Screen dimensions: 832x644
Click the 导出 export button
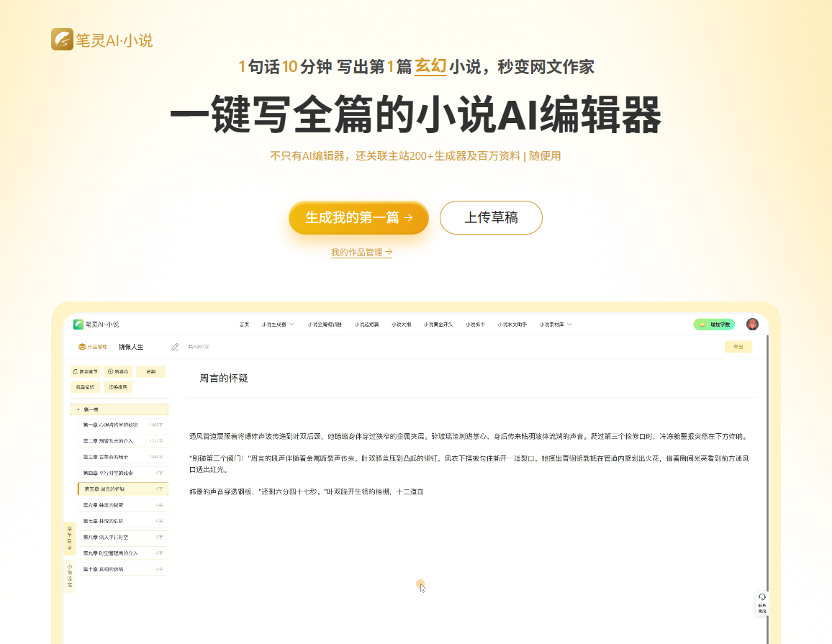(738, 347)
